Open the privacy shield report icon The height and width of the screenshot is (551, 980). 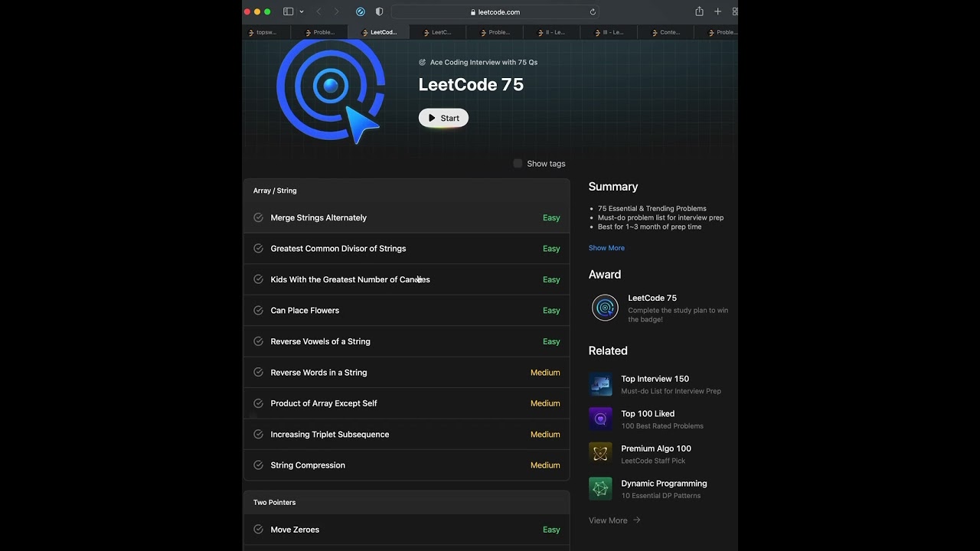click(379, 11)
